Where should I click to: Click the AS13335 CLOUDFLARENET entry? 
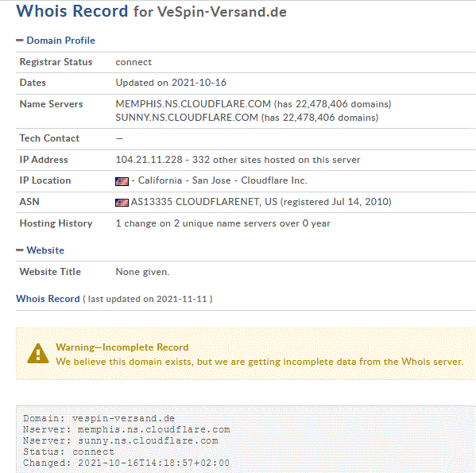204,202
